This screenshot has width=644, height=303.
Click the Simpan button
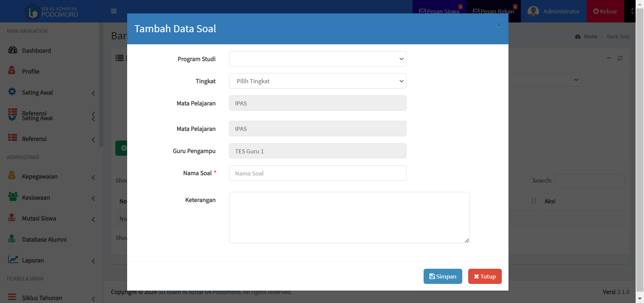(x=442, y=276)
